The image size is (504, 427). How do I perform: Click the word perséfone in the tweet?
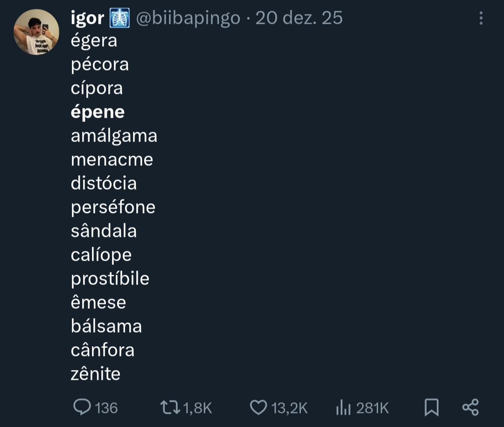click(x=113, y=207)
